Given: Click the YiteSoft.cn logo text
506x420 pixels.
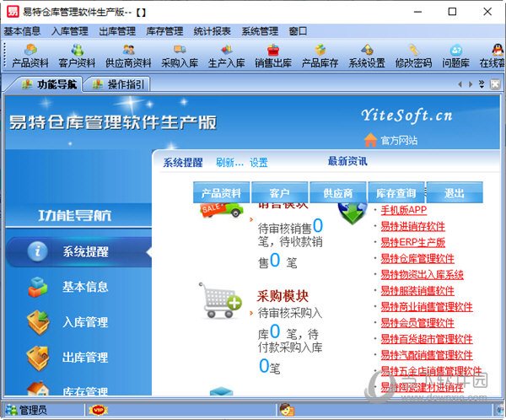Looking at the screenshot, I should tap(406, 116).
